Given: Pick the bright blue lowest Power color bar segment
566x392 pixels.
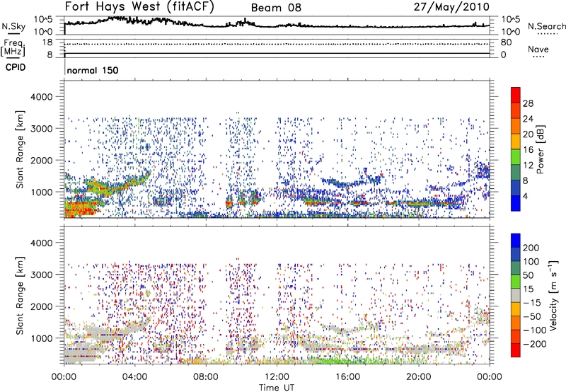Looking at the screenshot, I should tap(516, 204).
